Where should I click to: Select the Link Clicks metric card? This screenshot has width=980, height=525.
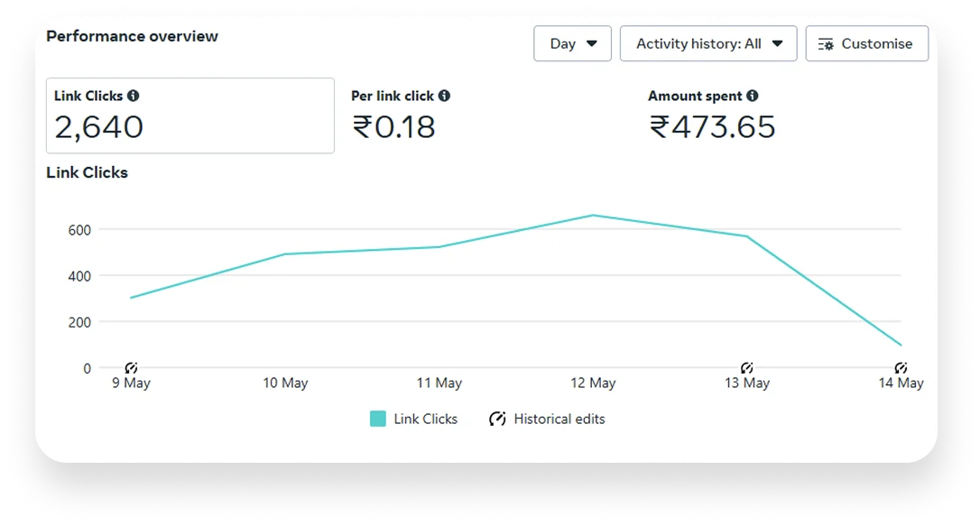tap(190, 115)
